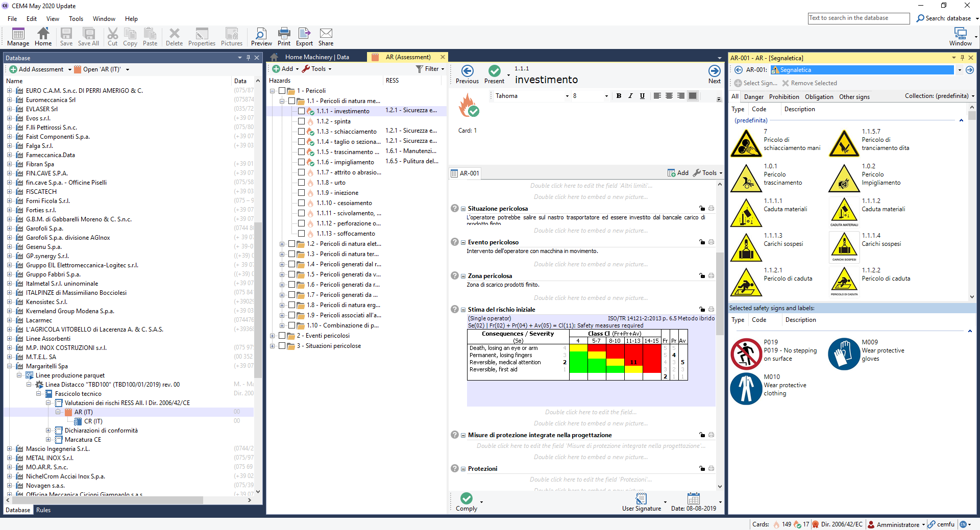Toggle bold text formatting
980x530 pixels.
pyautogui.click(x=619, y=96)
